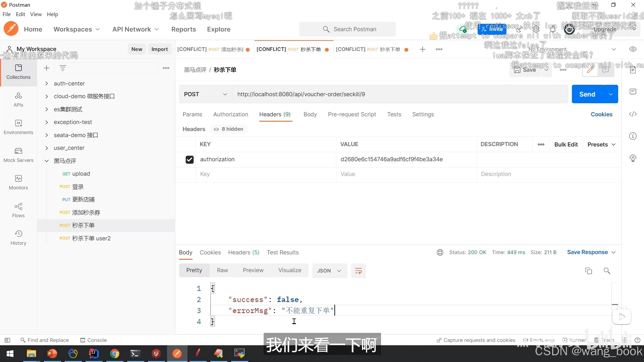The width and height of the screenshot is (644, 362).
Task: Open the API Network dropdown
Action: (x=136, y=29)
